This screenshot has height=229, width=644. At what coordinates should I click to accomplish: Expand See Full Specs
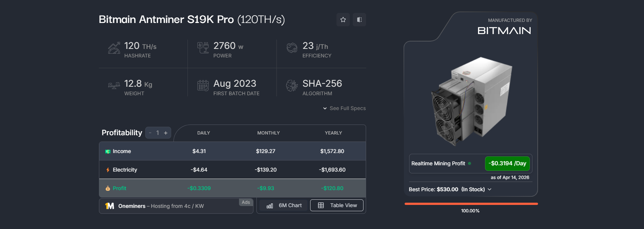point(344,108)
